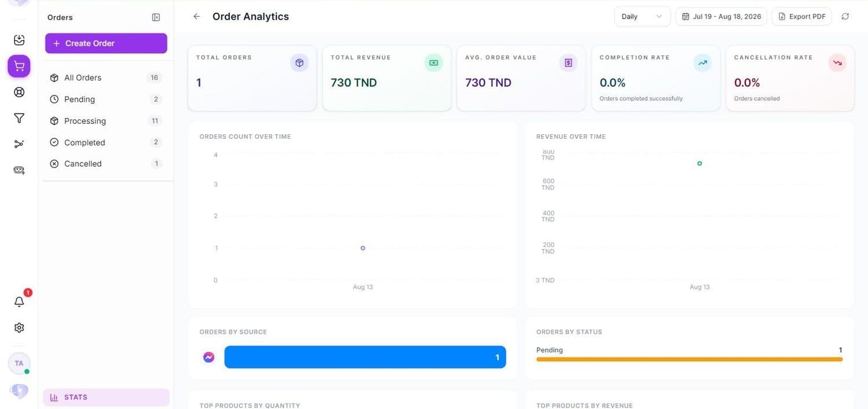Click the Top Products By Quantity heading
This screenshot has height=409, width=868.
[x=250, y=406]
